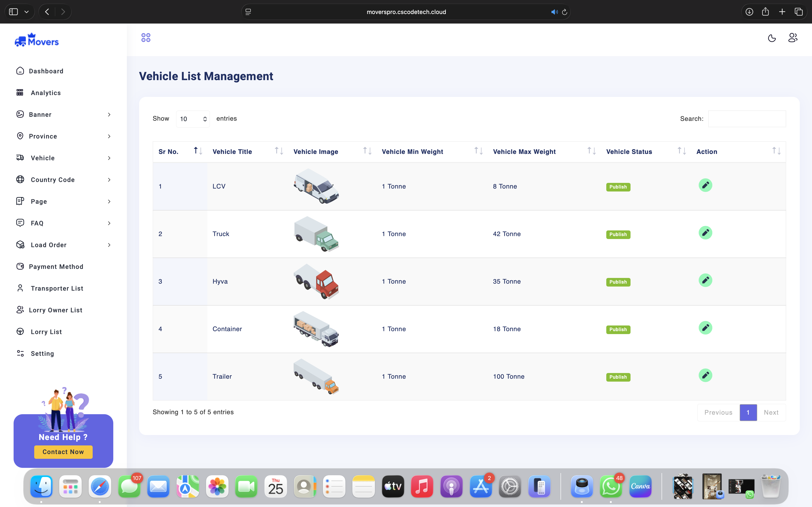Image resolution: width=812 pixels, height=507 pixels.
Task: Go to Transporter List page
Action: [x=57, y=288]
